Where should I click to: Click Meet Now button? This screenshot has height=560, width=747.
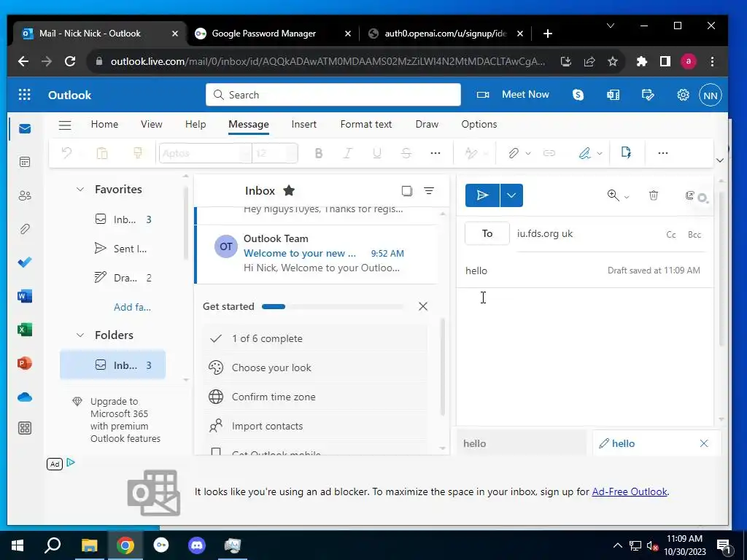(x=513, y=95)
